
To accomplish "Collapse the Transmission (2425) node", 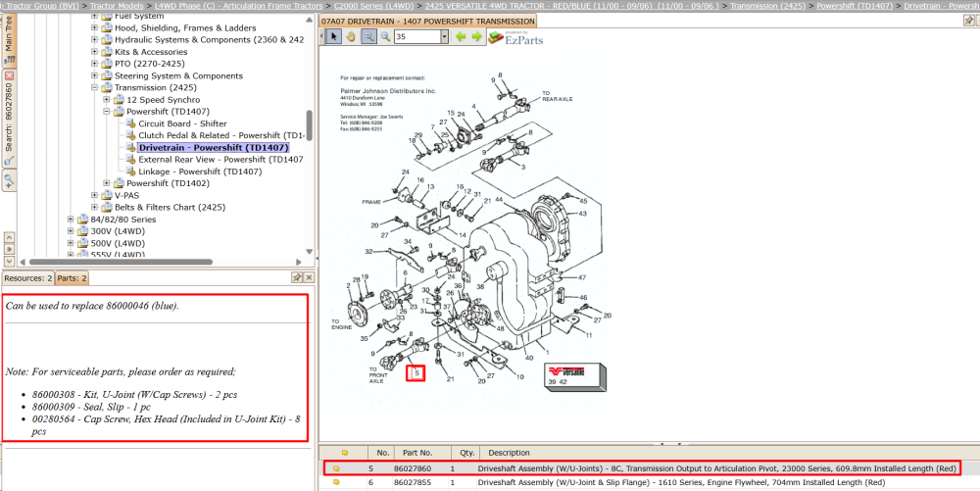I will [94, 88].
